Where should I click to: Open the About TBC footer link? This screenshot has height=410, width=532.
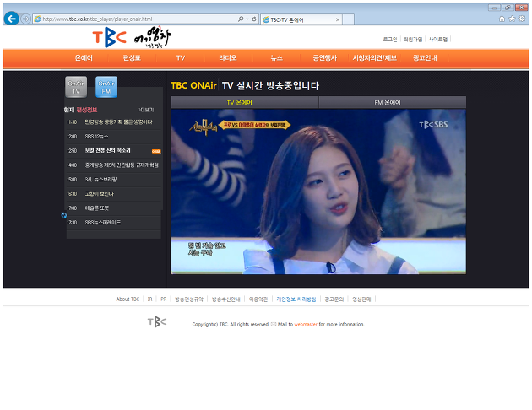click(x=128, y=299)
